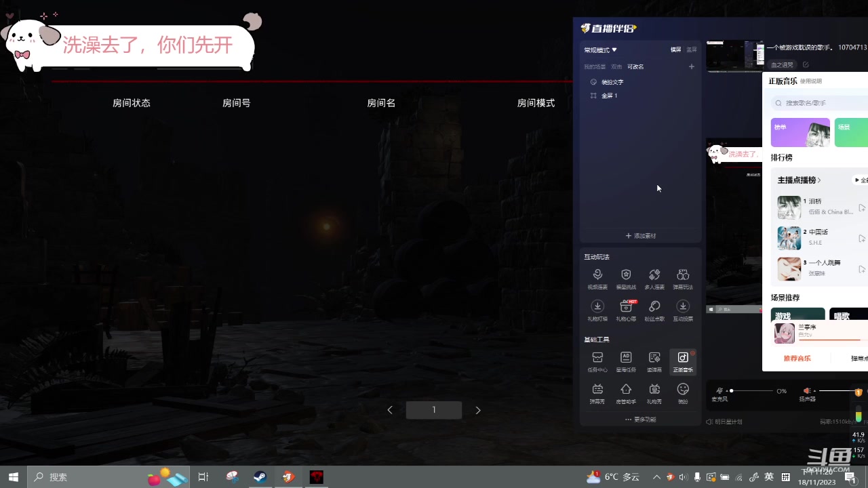
Task: Open 任务中心 task center
Action: tap(597, 361)
